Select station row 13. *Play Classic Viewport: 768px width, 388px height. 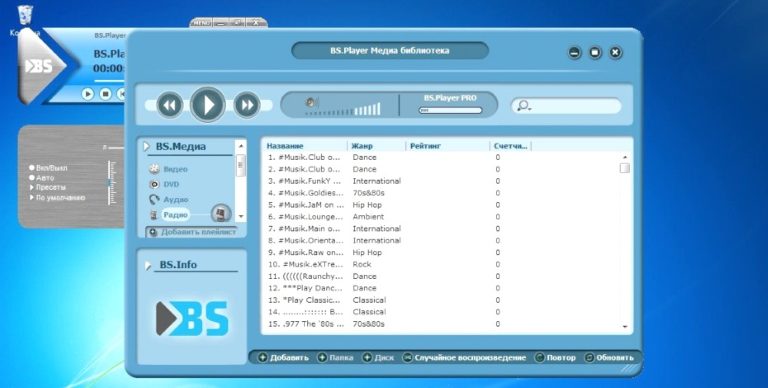[441, 300]
